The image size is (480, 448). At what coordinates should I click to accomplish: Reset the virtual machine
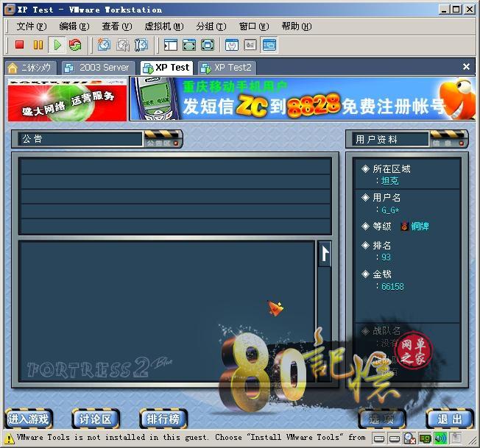pos(75,45)
